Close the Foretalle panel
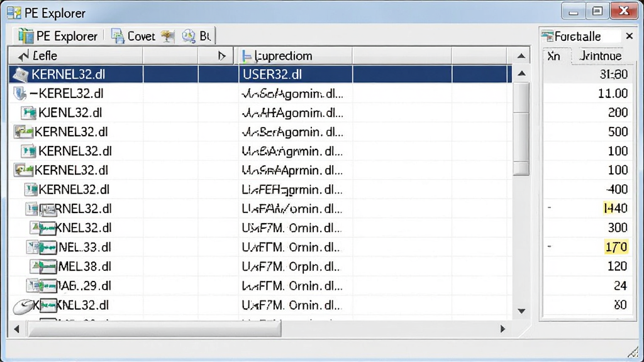Image resolution: width=644 pixels, height=362 pixels. (x=629, y=36)
